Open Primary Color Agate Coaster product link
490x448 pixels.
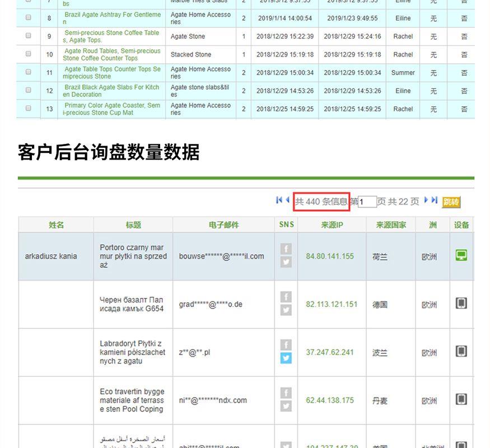click(111, 109)
